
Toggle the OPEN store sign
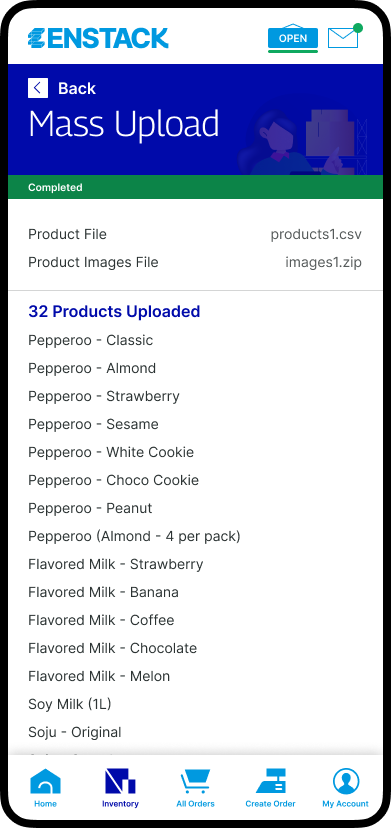pyautogui.click(x=293, y=38)
